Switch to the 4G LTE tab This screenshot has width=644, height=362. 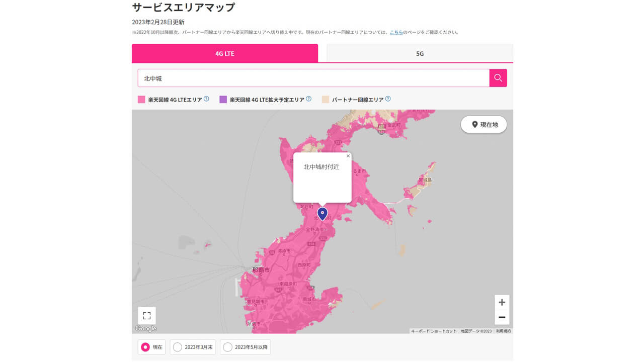224,53
